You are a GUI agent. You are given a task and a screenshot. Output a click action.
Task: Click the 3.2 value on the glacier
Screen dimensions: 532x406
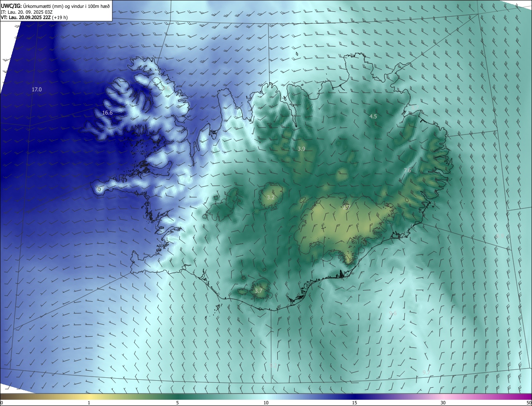[x=271, y=198]
